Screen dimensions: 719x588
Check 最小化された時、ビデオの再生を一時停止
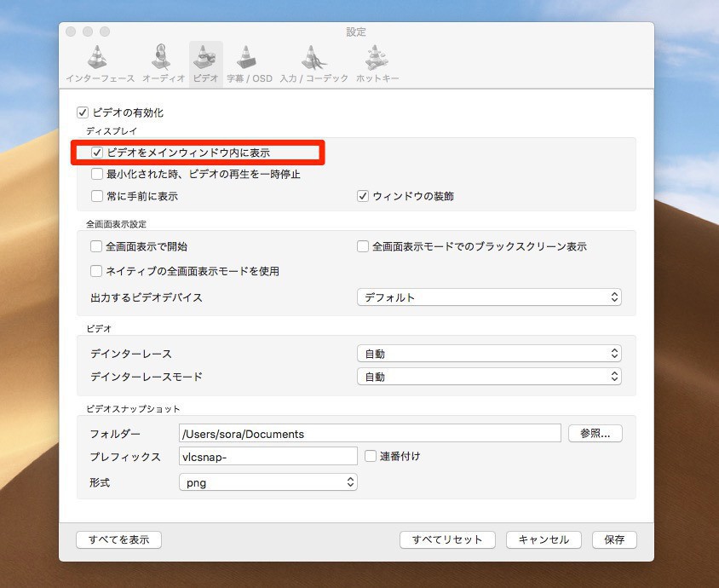tap(96, 174)
